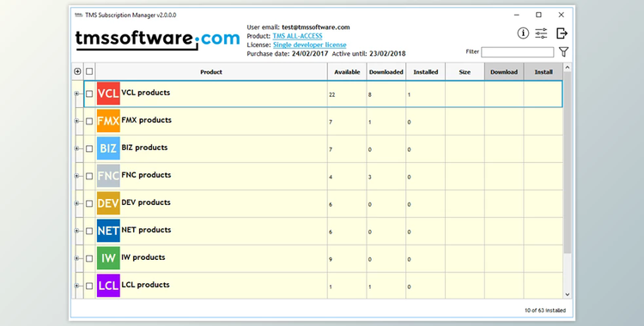Click the TMS app icon in title bar
Viewport: 644px width, 326px height.
[x=78, y=15]
